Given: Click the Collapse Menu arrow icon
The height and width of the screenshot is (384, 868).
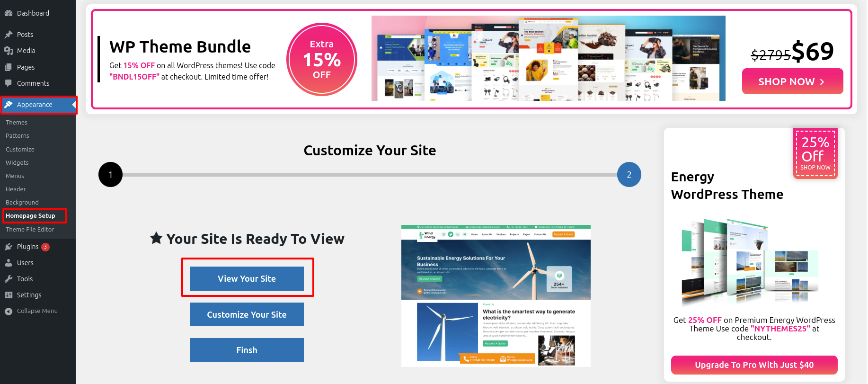Looking at the screenshot, I should (x=9, y=311).
